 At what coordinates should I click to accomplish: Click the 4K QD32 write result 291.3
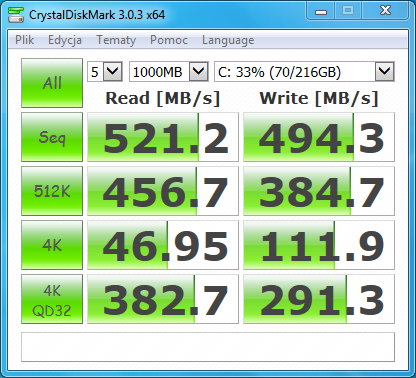pyautogui.click(x=319, y=299)
